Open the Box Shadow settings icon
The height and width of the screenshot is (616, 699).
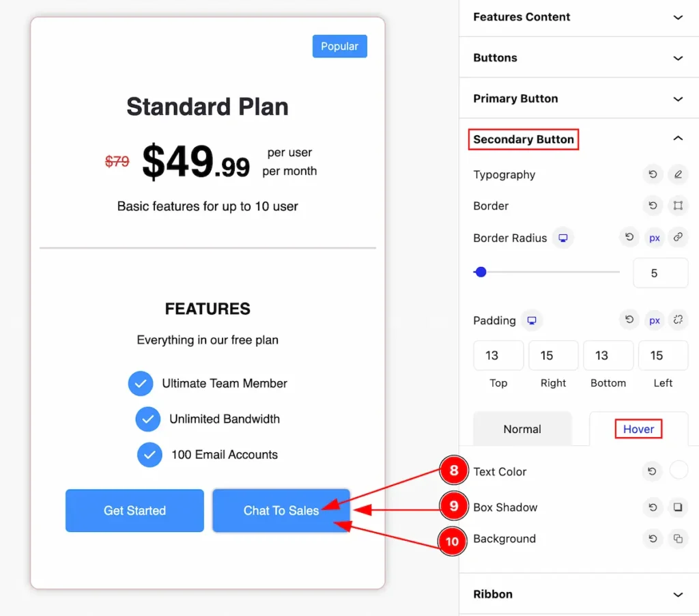[x=678, y=507]
